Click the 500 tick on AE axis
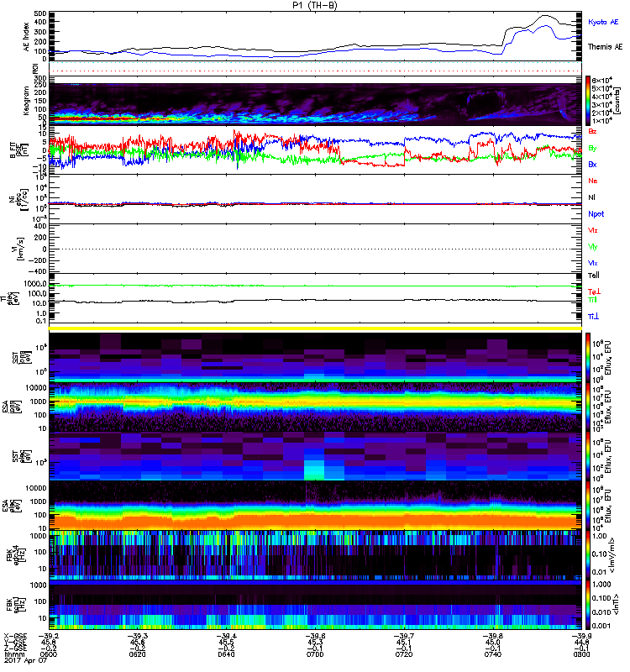Viewport: 630px width, 672px height. 40,13
